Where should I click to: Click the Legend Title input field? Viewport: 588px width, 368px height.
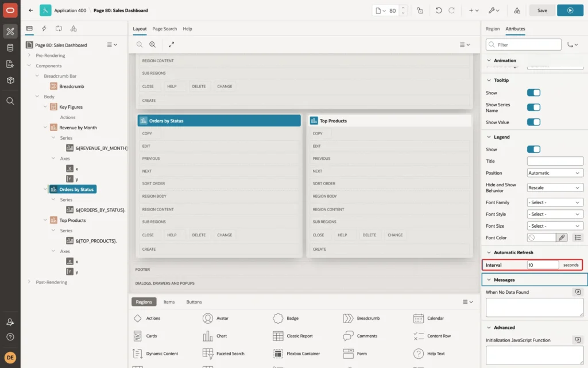555,161
